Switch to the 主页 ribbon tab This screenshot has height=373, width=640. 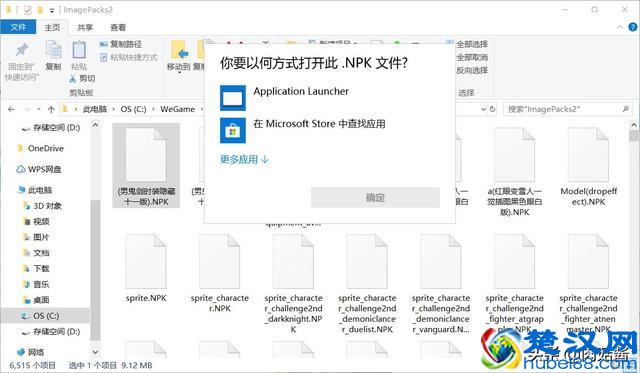[52, 27]
